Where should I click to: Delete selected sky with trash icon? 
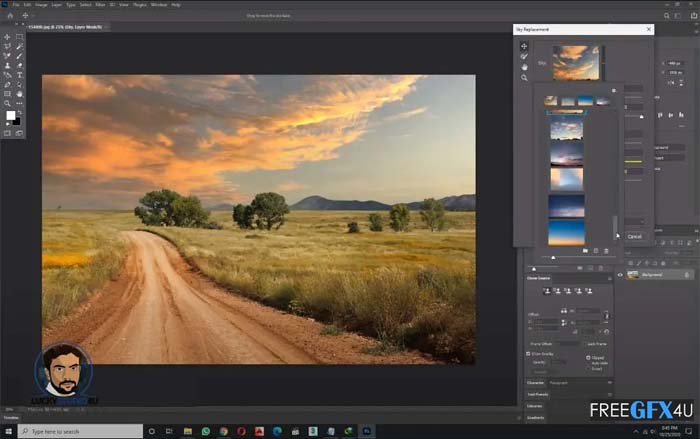606,251
